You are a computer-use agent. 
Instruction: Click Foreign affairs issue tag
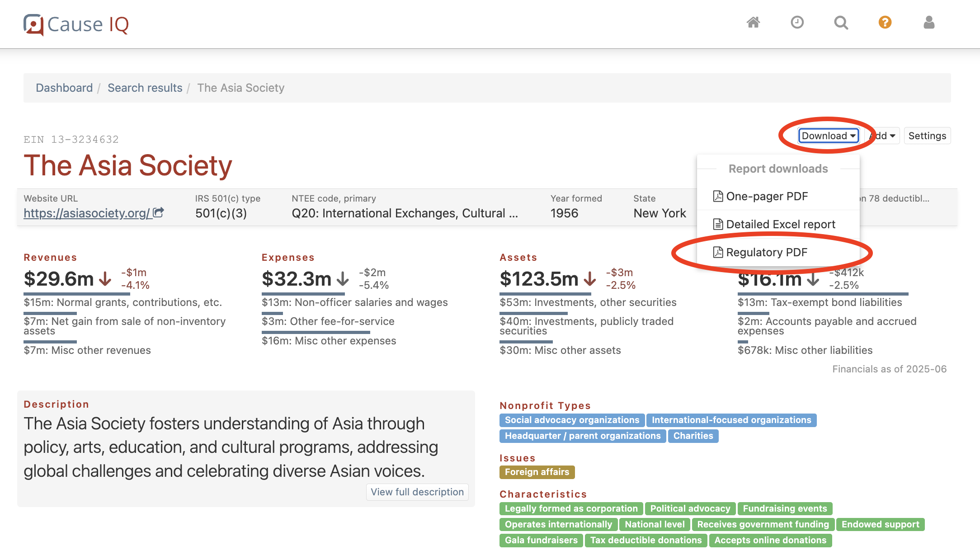click(x=537, y=472)
